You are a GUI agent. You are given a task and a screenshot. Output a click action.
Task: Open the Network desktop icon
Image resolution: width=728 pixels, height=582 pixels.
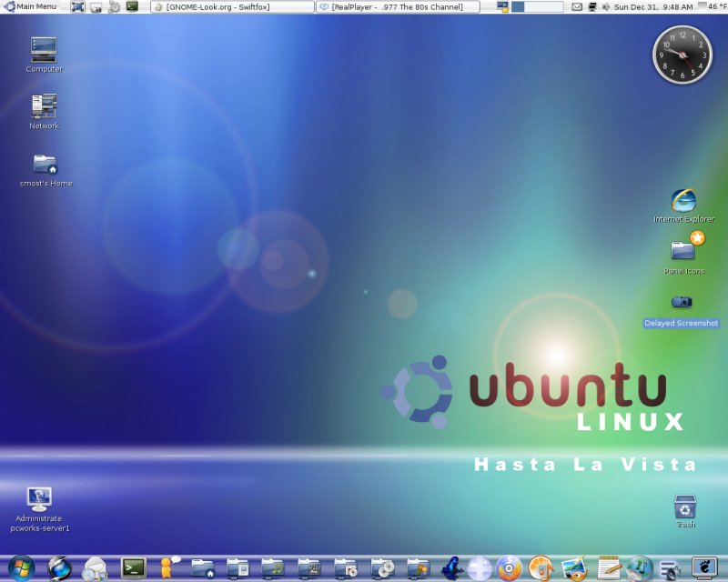tap(44, 111)
